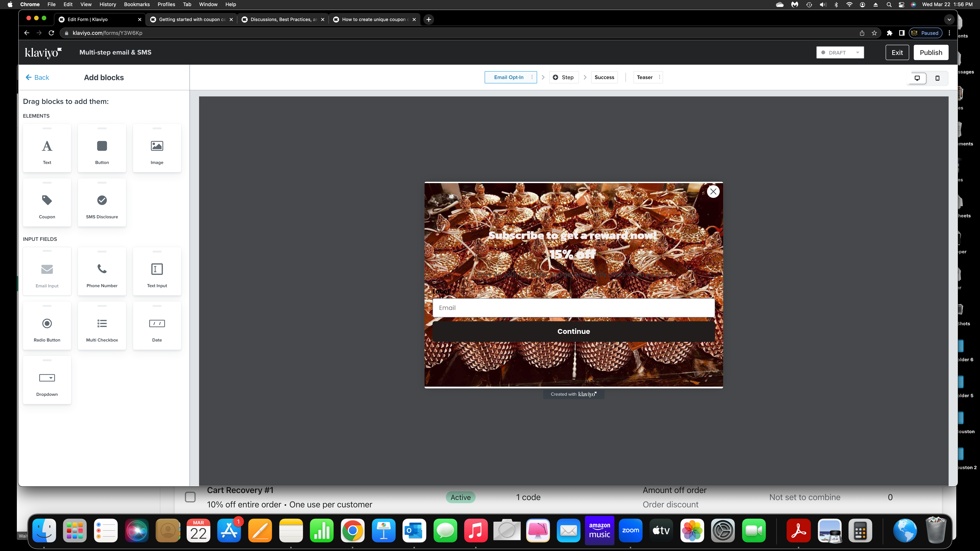This screenshot has height=551, width=980.
Task: Close the Edit Form Klaviyo tab
Action: click(140, 19)
